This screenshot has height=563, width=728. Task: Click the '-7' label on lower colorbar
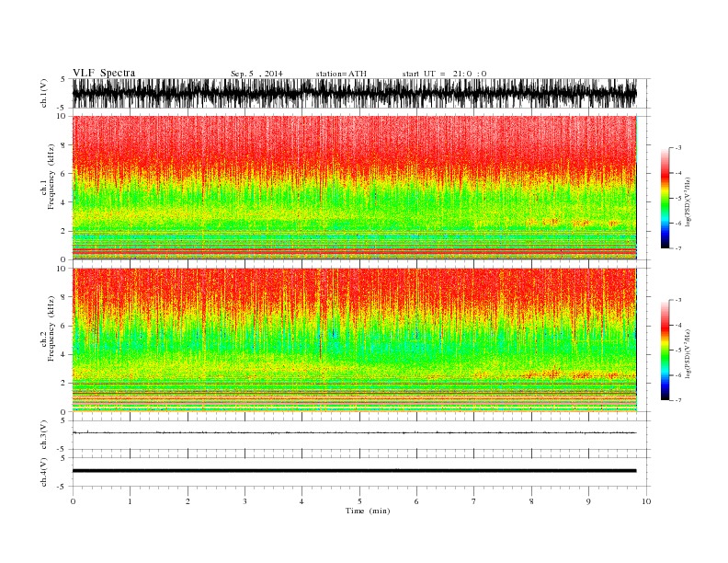[x=678, y=400]
